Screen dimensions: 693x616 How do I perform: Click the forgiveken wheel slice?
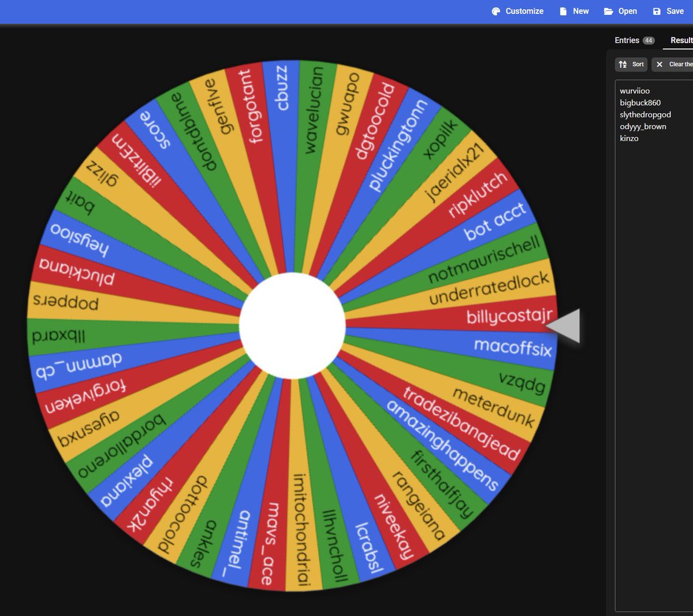coord(85,396)
